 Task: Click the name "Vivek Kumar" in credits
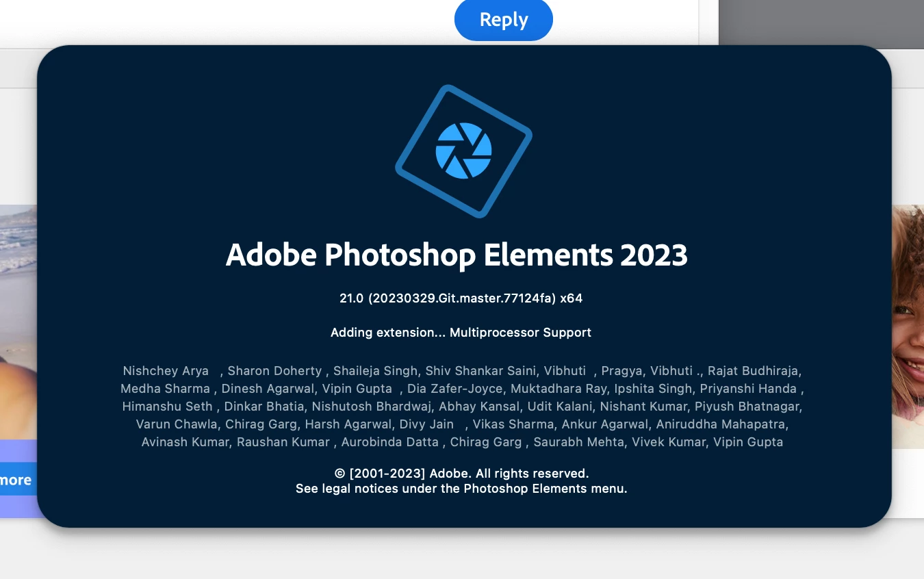669,442
